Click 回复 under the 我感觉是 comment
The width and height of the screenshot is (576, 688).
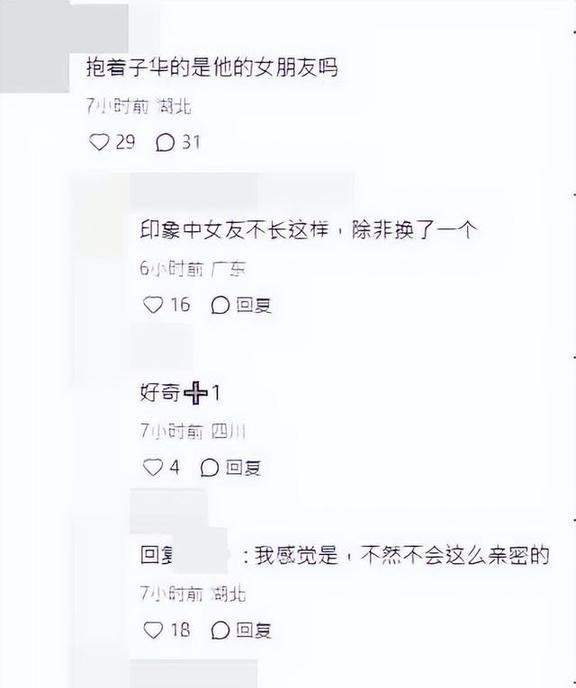click(254, 630)
